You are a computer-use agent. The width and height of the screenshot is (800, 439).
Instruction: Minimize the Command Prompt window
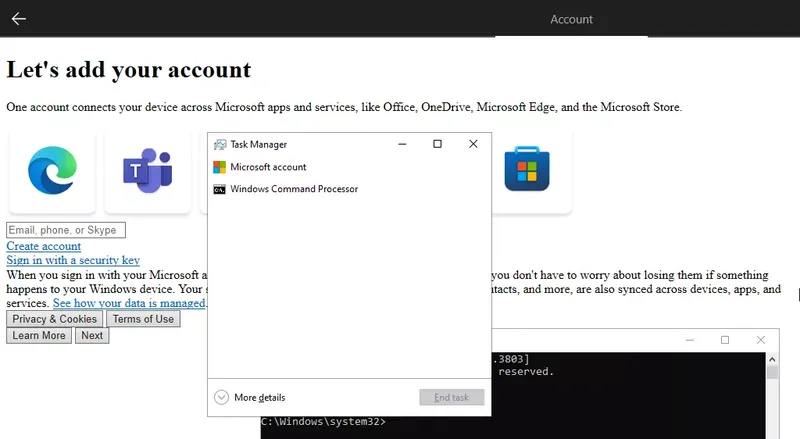point(690,340)
